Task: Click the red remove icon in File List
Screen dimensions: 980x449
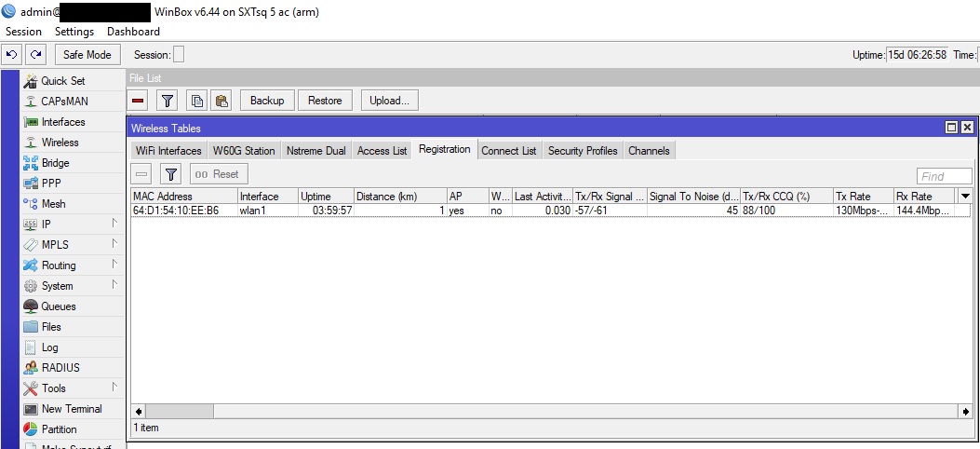Action: click(x=138, y=101)
